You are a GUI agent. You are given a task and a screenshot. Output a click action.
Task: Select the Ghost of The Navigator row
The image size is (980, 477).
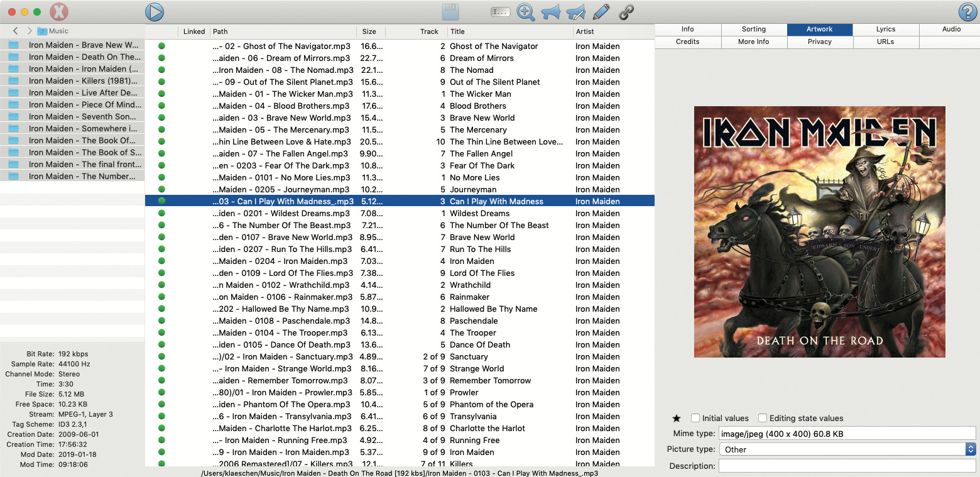(x=400, y=47)
